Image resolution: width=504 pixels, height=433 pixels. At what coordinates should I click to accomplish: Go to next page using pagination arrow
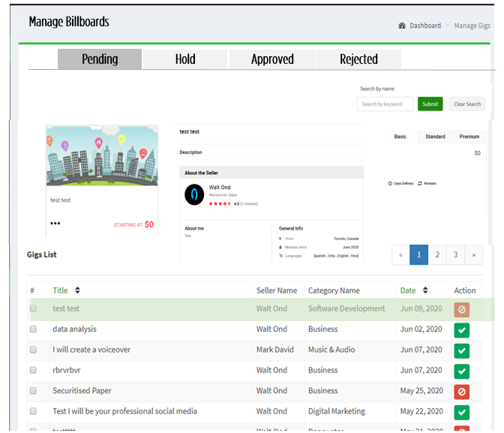[x=473, y=255]
